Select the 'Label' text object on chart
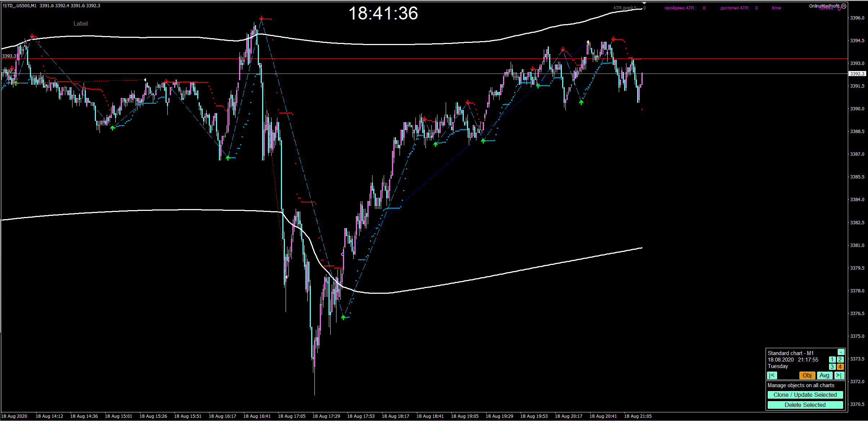Image resolution: width=868 pixels, height=421 pixels. click(80, 23)
